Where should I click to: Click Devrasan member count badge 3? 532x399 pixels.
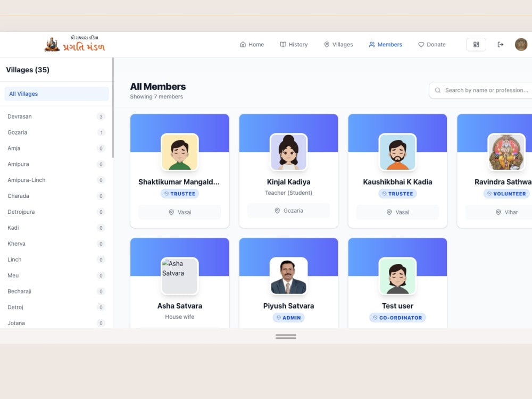click(x=101, y=117)
